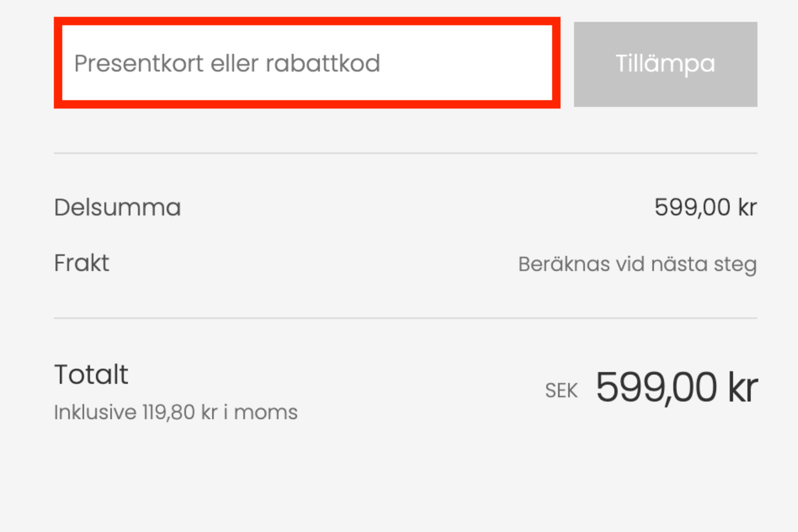Viewport: 798px width, 532px height.
Task: Click the 119,80 kr tax amount
Action: tap(180, 412)
